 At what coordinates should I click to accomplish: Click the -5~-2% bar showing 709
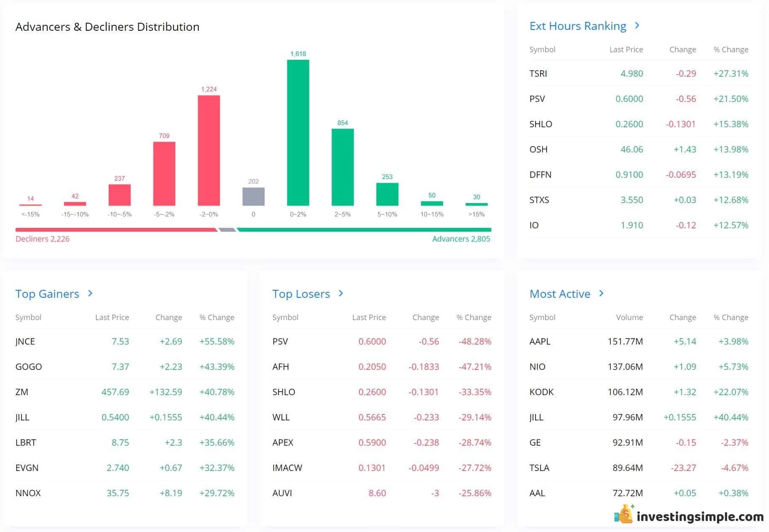point(164,174)
